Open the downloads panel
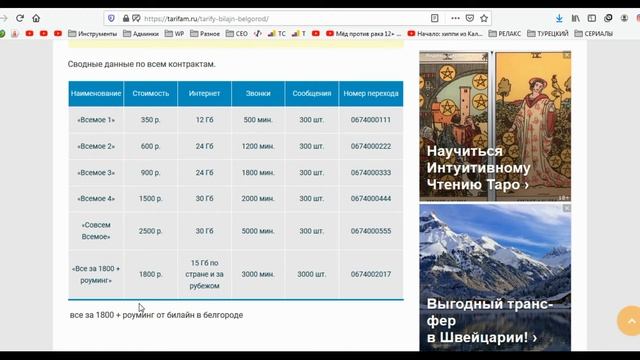This screenshot has height=360, width=640. pos(559,18)
